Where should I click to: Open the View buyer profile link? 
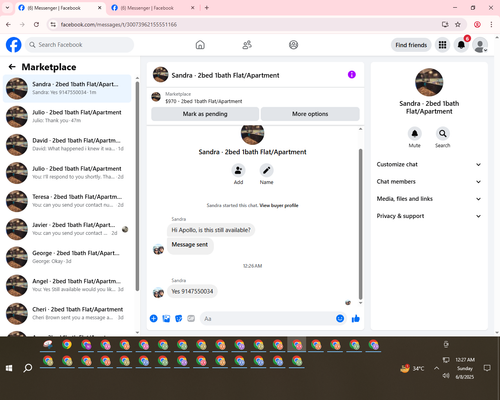tap(279, 205)
